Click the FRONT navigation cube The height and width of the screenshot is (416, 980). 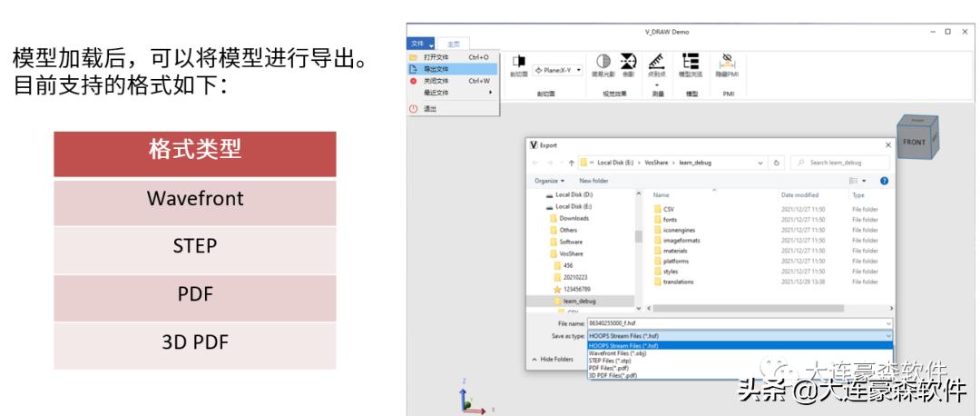pyautogui.click(x=917, y=138)
